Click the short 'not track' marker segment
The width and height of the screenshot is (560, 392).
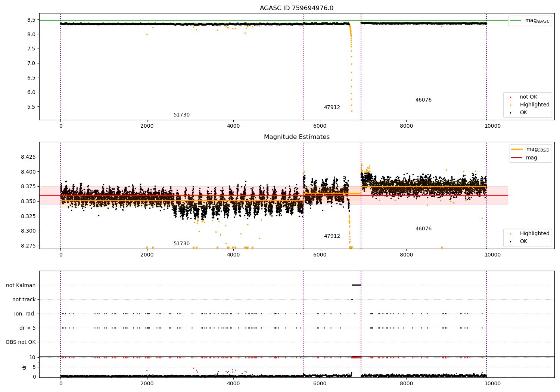(x=352, y=299)
